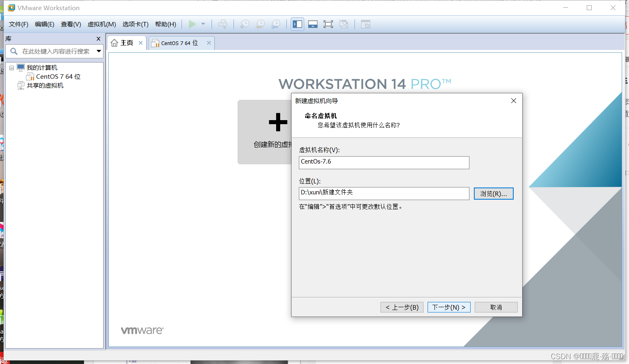629x364 pixels.
Task: Click the 上一步(B) back button
Action: point(402,307)
